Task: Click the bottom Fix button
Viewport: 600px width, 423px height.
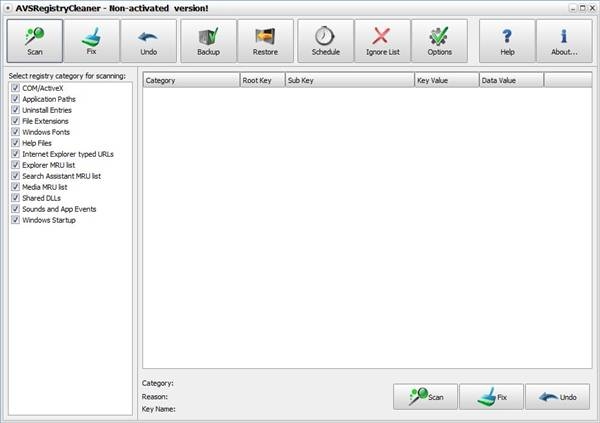Action: pos(491,397)
